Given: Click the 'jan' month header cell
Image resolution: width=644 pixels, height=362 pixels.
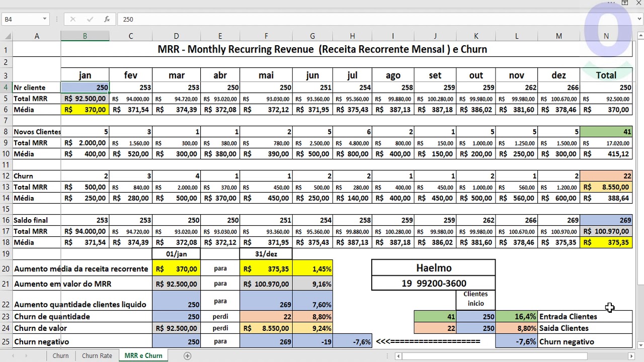Looking at the screenshot, I should coord(85,75).
